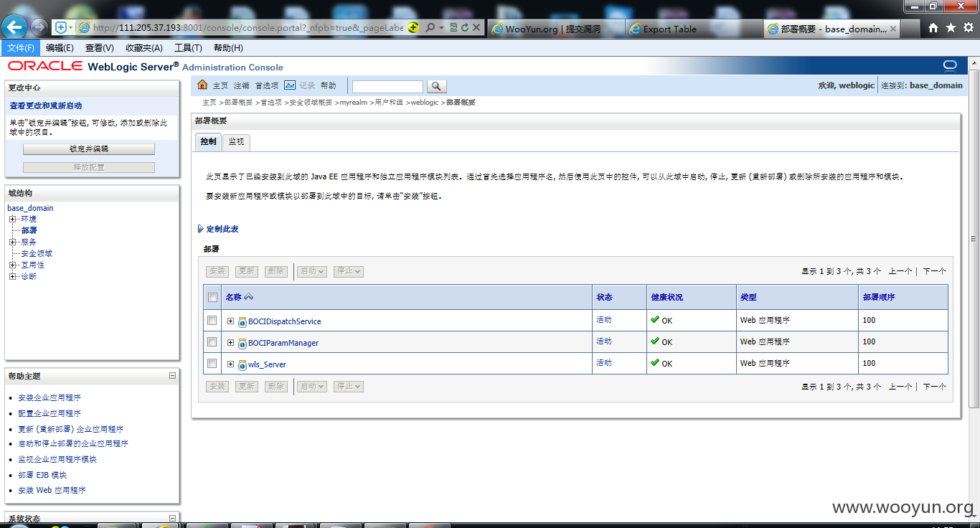Open the 部署 EJB 模块 help link
Image resolution: width=980 pixels, height=528 pixels.
(42, 475)
